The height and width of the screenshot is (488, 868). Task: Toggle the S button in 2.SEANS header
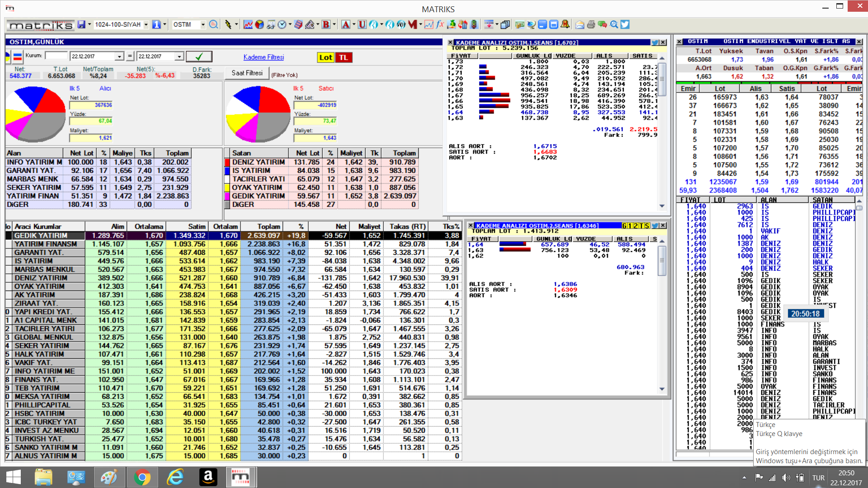coord(648,225)
